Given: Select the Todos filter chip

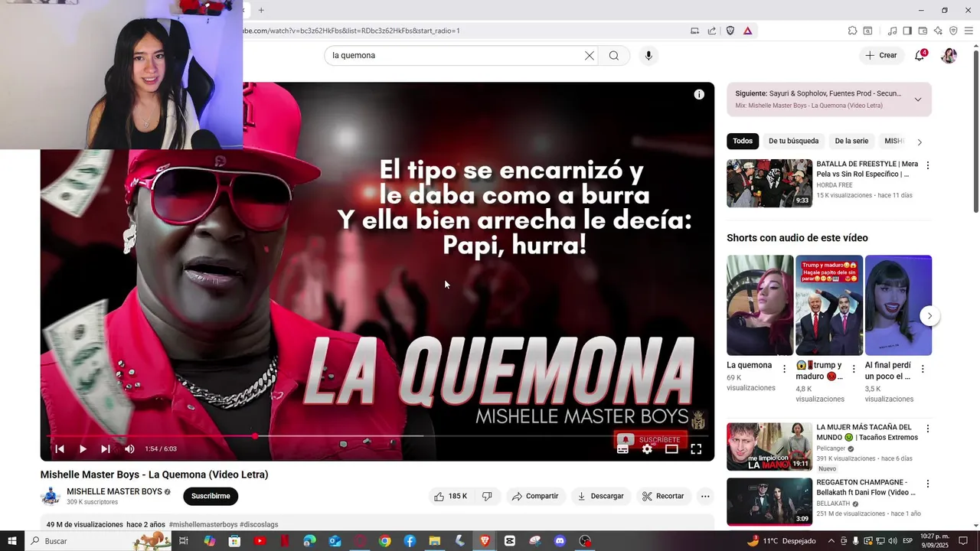Looking at the screenshot, I should tap(743, 142).
